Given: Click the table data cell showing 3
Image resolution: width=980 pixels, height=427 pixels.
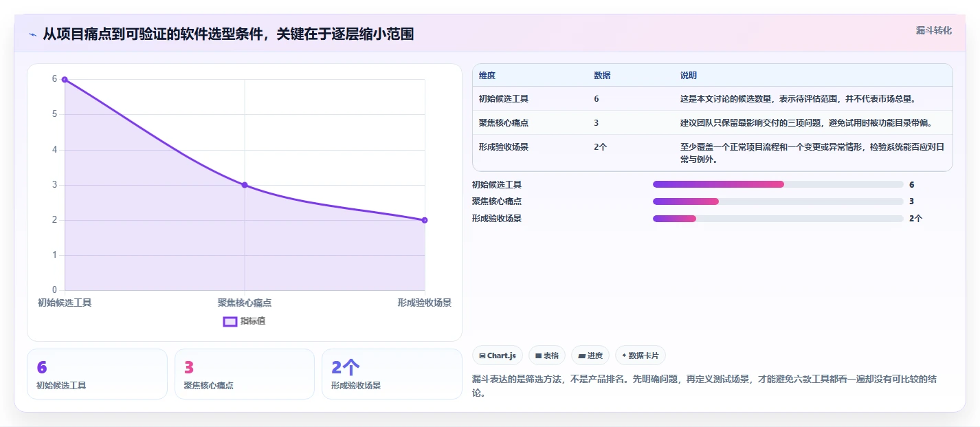Looking at the screenshot, I should click(x=597, y=123).
